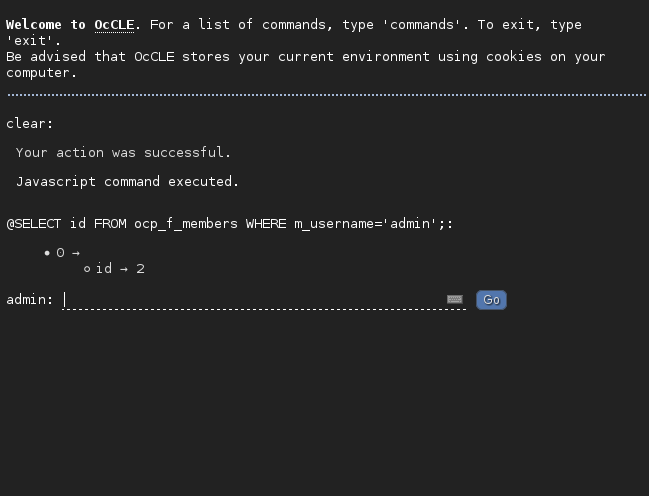This screenshot has height=496, width=649.
Task: Click the 'id → 2' result entry
Action: tap(120, 269)
